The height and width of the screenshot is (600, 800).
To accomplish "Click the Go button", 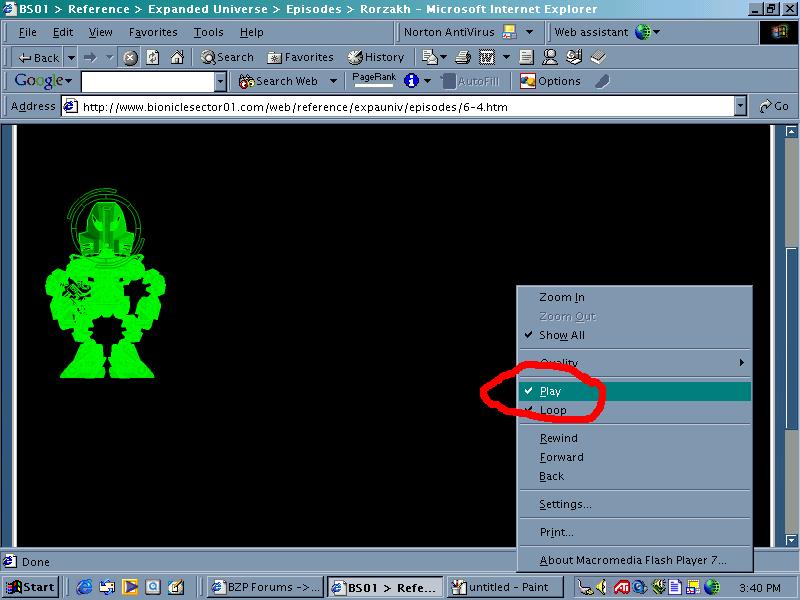I will pos(773,106).
